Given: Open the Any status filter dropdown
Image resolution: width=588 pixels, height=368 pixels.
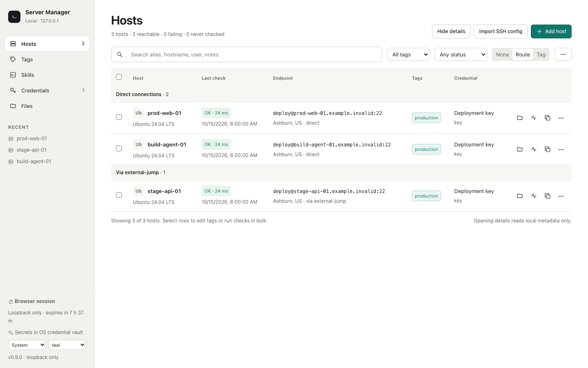Looking at the screenshot, I should click(x=461, y=54).
